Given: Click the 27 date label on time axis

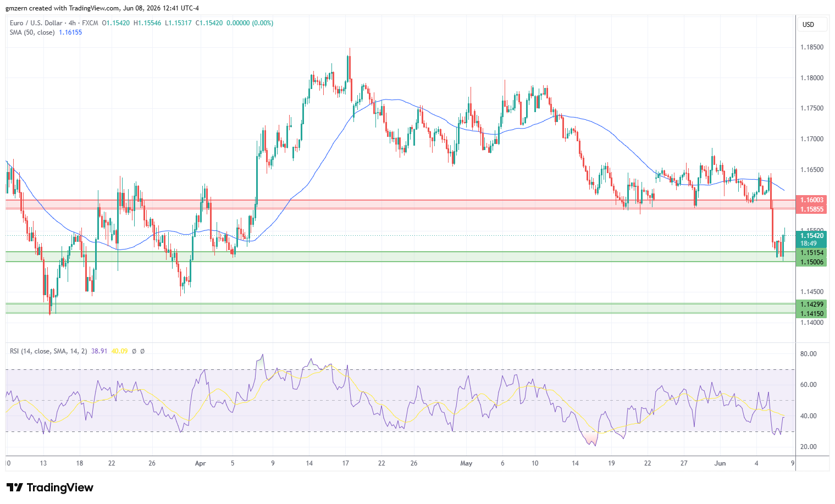Looking at the screenshot, I should tap(684, 463).
